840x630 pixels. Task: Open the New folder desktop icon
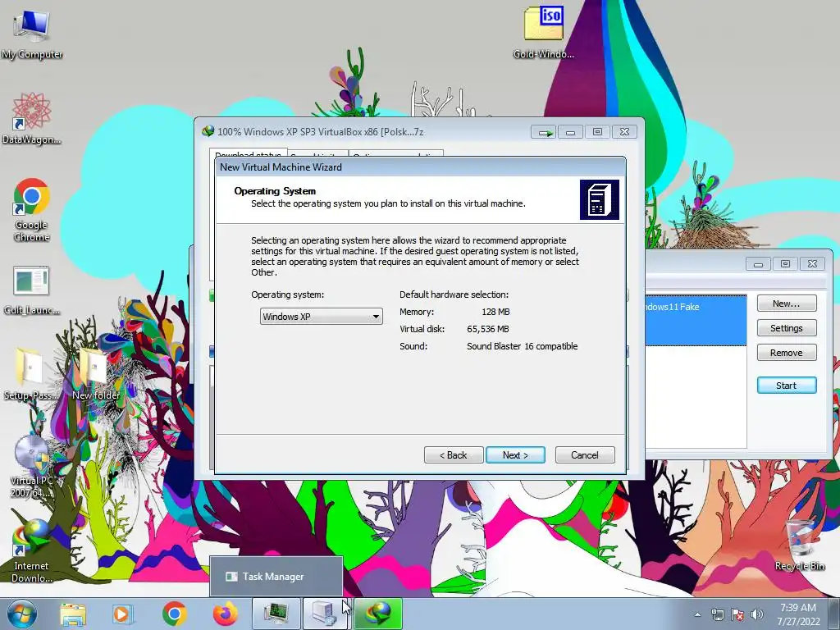pos(96,373)
